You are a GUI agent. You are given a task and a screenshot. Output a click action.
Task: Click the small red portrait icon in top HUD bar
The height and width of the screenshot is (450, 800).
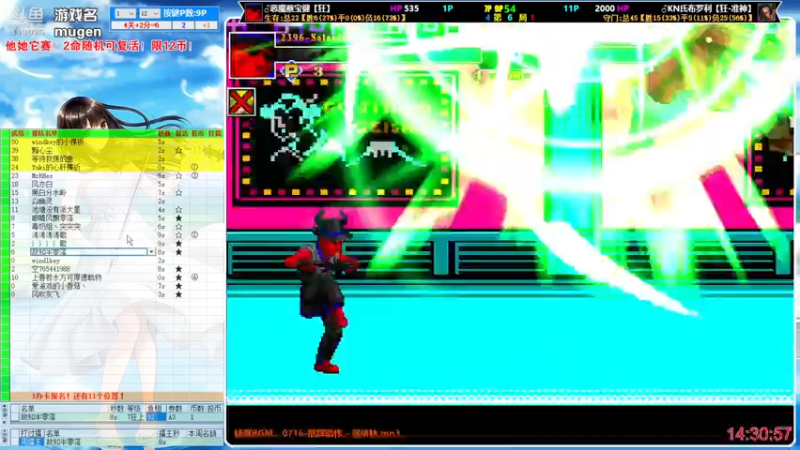pos(254,12)
